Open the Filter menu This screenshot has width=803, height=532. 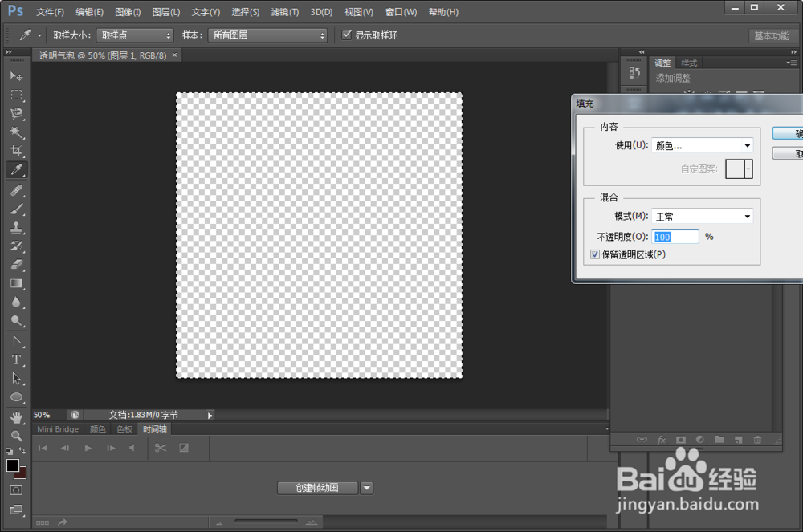click(285, 12)
